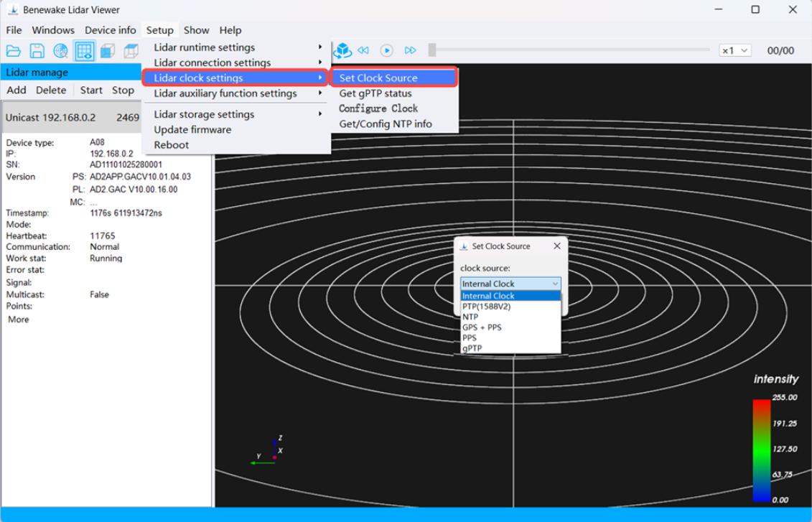Click More in the device info panel

(19, 320)
